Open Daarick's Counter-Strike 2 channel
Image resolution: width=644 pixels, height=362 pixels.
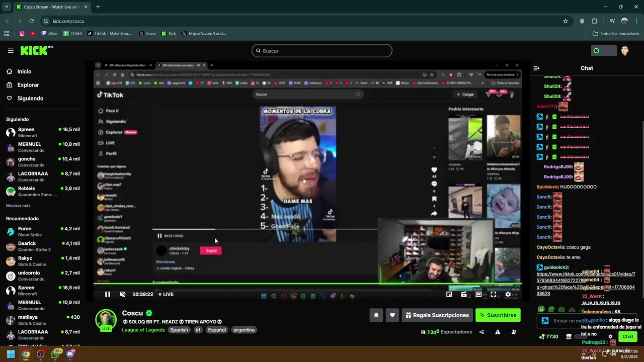43,246
